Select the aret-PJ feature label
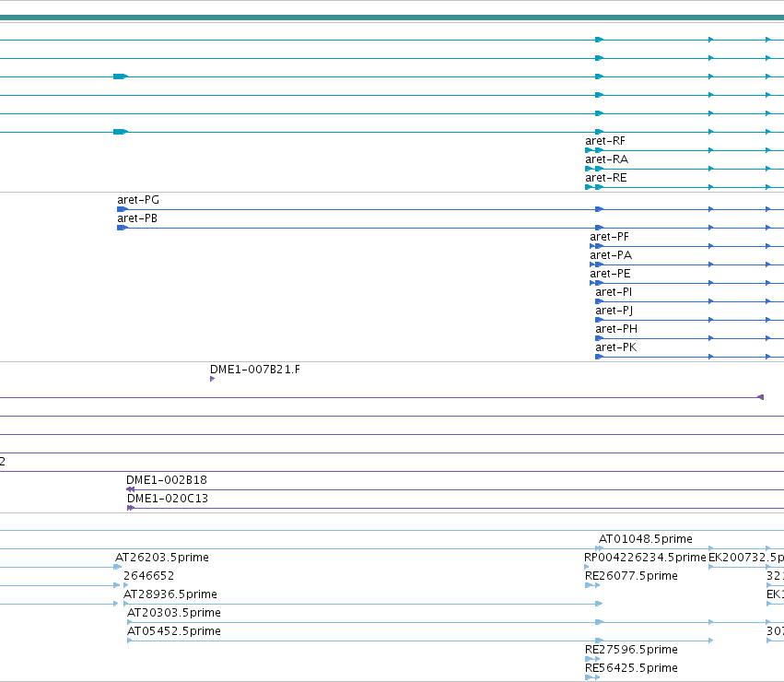Viewport: 784px width, 682px height. (614, 311)
